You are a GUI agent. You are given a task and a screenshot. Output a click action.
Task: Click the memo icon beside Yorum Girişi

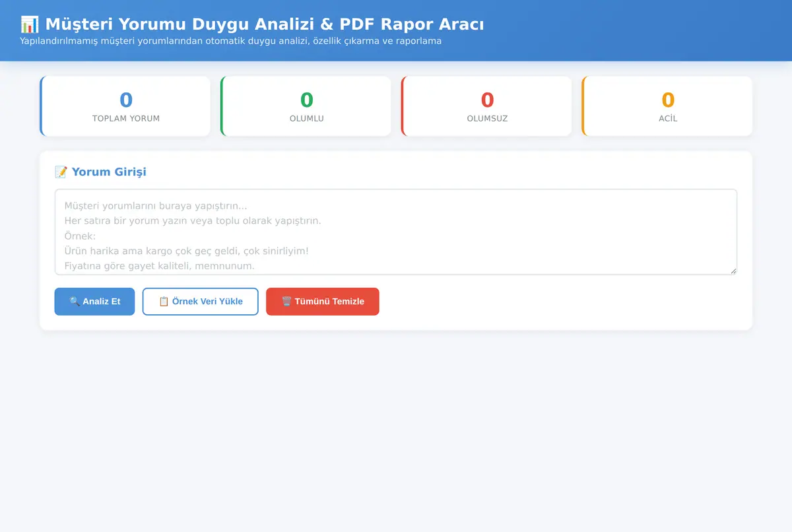[x=61, y=172]
